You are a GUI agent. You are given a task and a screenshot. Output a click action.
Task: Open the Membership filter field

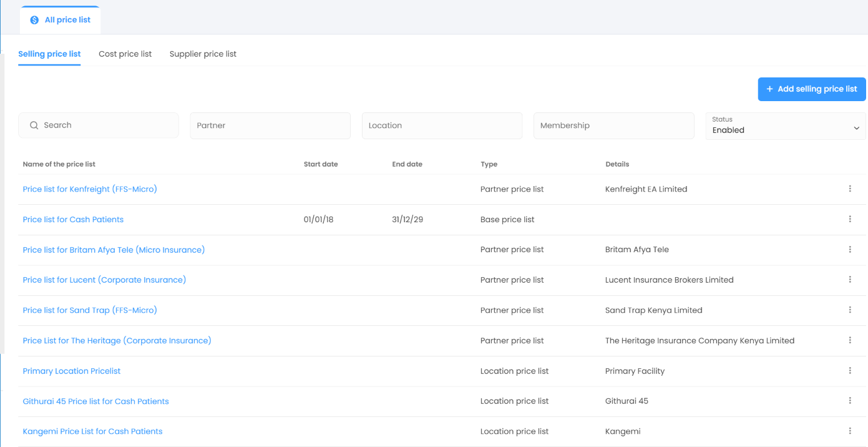[613, 125]
